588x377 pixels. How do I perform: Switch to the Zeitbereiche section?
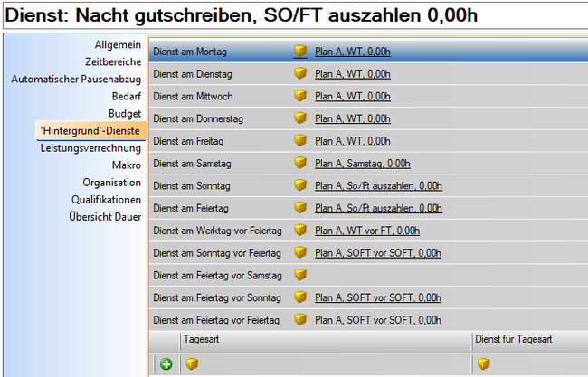click(113, 61)
